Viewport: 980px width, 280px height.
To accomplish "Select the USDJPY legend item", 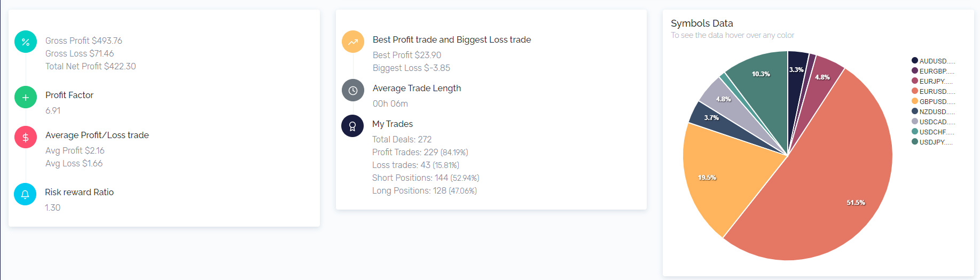I will pyautogui.click(x=932, y=142).
